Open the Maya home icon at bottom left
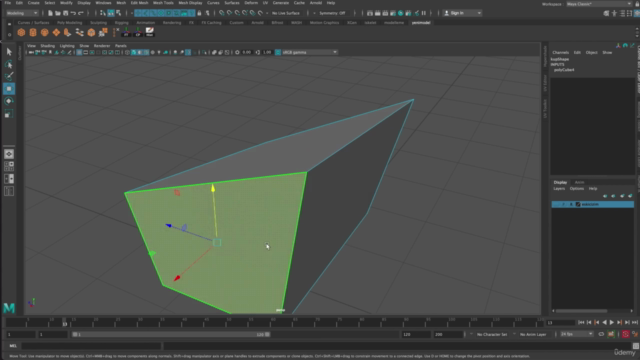The image size is (640, 360). [9, 308]
